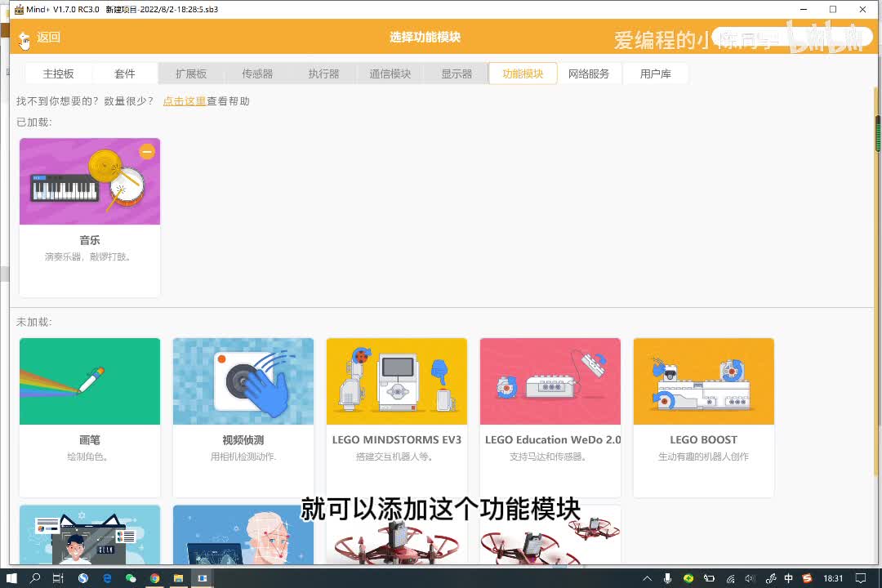
Task: Open WeChat from the taskbar
Action: (131, 578)
